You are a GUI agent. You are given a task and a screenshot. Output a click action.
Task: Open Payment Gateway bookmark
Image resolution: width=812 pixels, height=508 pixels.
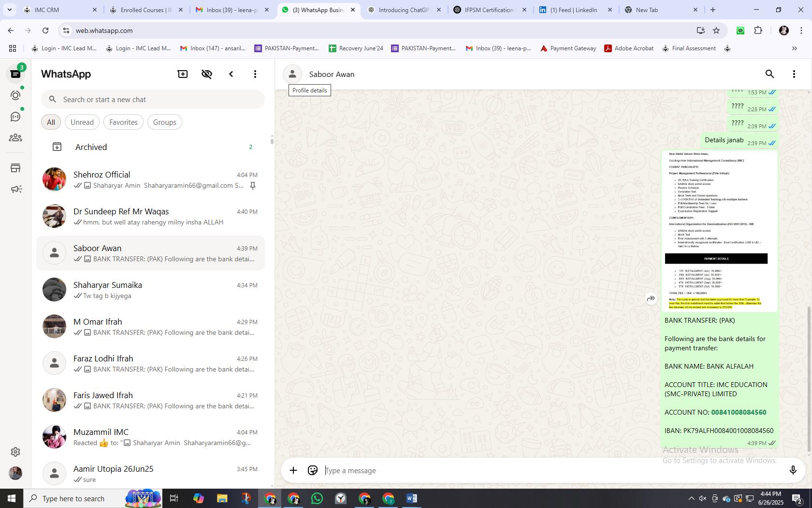568,48
